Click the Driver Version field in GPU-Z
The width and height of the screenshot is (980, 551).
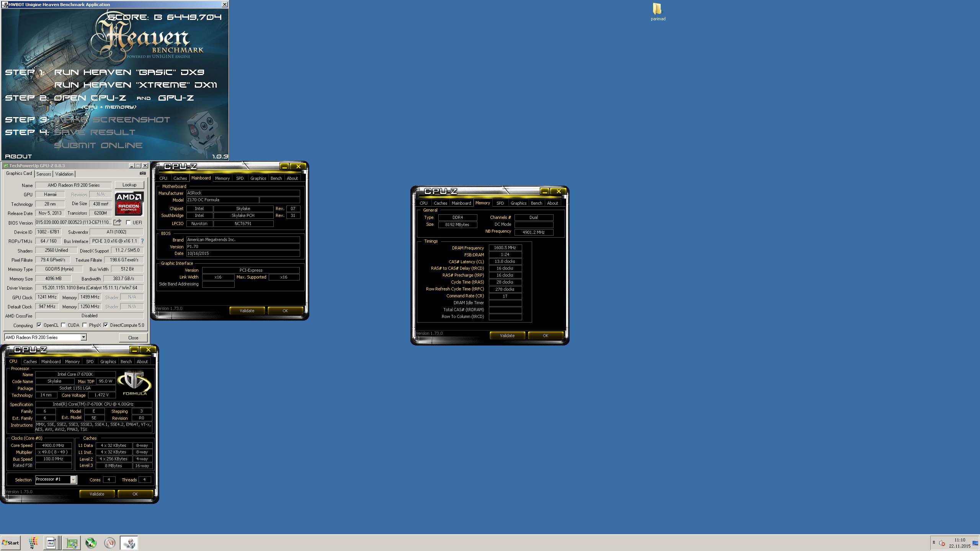coord(90,288)
